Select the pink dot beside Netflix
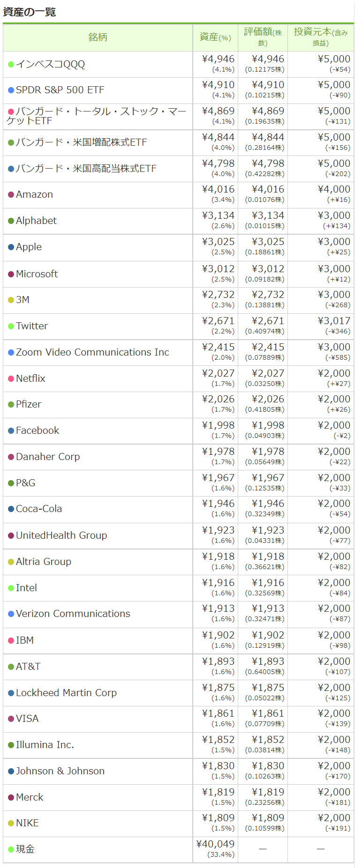The height and width of the screenshot is (868, 355). (11, 378)
